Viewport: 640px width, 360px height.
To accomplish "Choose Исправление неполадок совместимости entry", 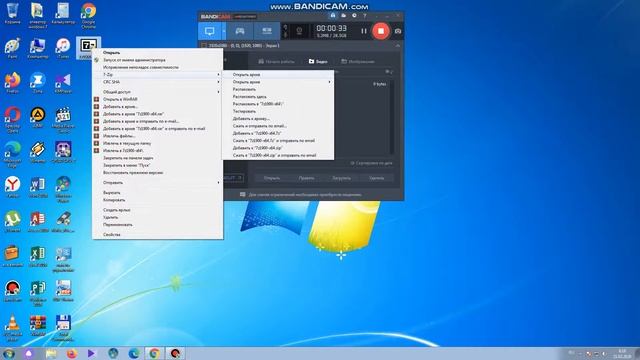I will (x=158, y=67).
